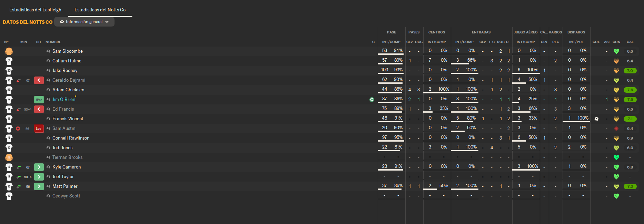This screenshot has width=644, height=224.
Task: Click the green swap arrows icon on Matt Palmer row
Action: click(x=19, y=186)
